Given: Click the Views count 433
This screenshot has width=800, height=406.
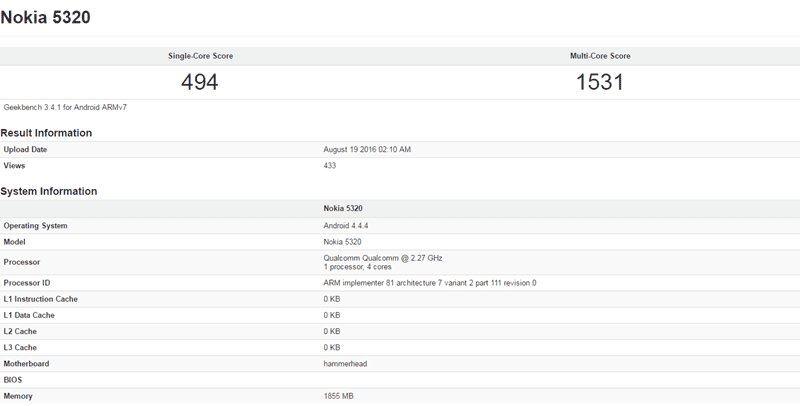Looking at the screenshot, I should pos(331,166).
